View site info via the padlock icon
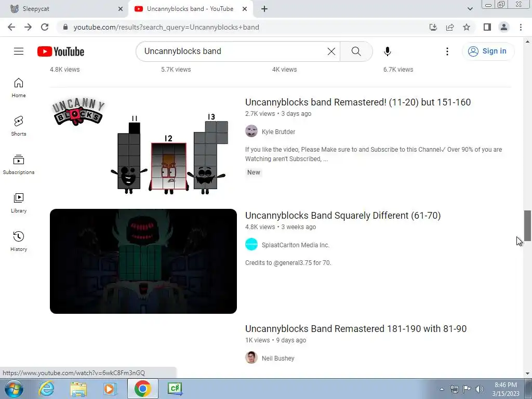 coord(65,27)
